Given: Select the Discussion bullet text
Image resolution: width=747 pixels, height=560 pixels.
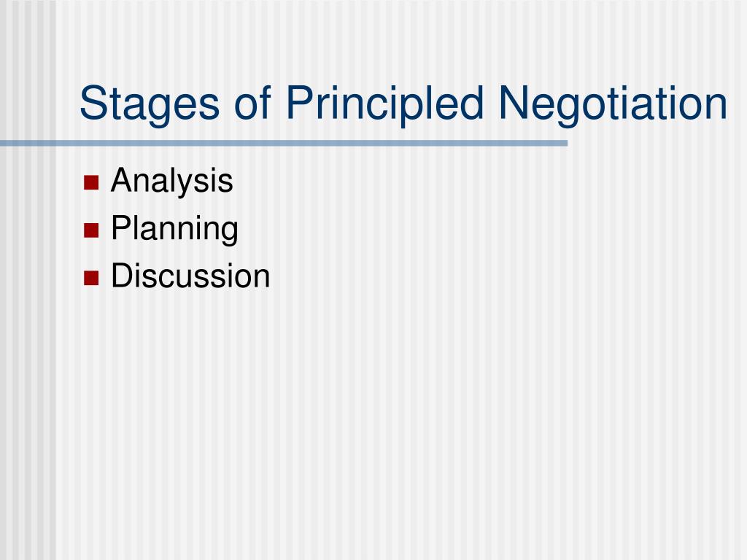Looking at the screenshot, I should click(190, 276).
